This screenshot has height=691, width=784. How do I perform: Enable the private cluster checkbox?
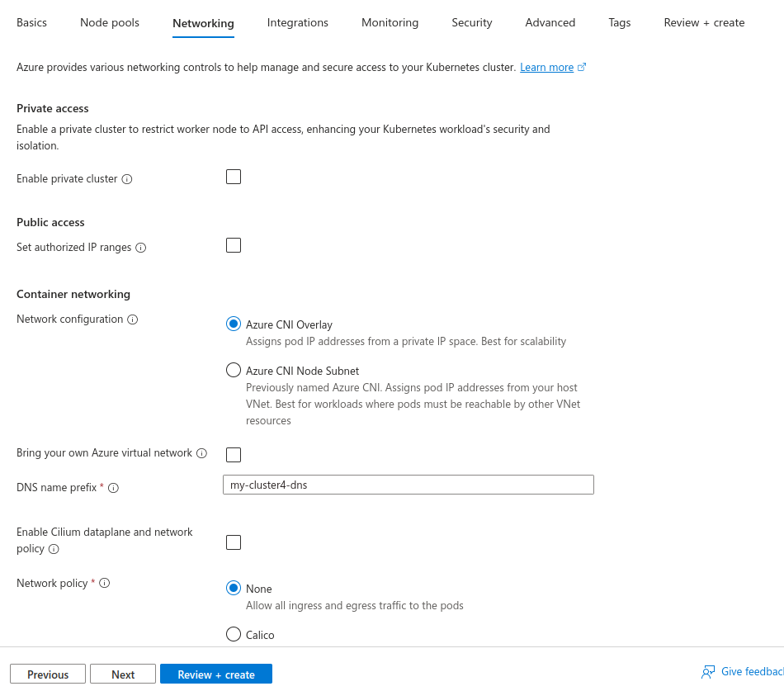(234, 177)
